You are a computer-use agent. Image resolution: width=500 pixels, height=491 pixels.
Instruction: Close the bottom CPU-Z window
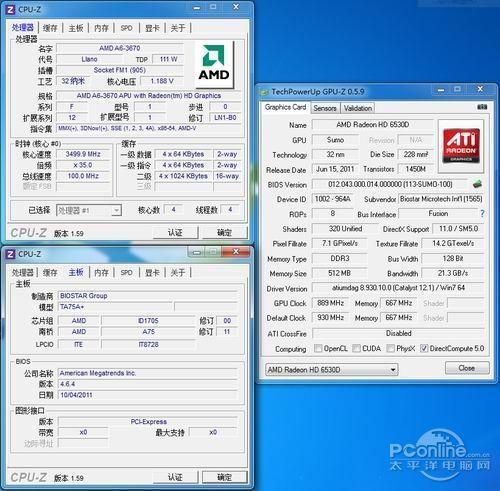(x=236, y=252)
